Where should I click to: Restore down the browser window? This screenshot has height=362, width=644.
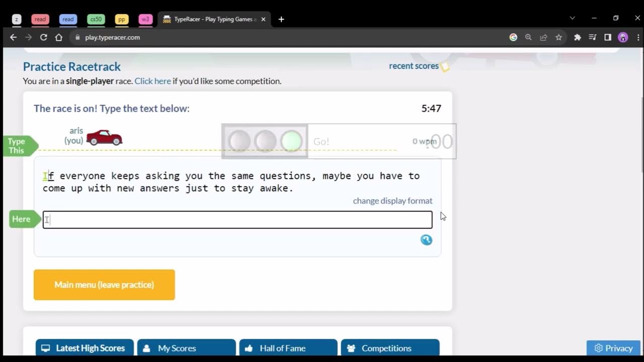click(x=616, y=18)
